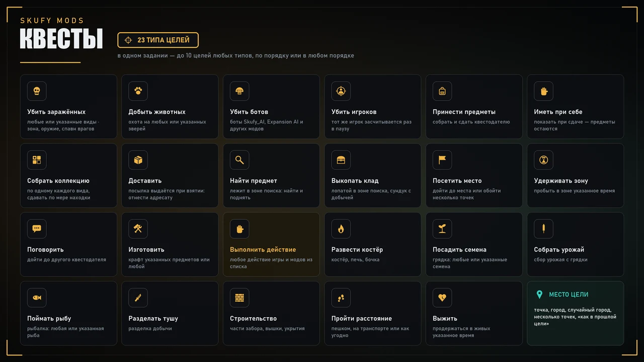This screenshot has height=362, width=644.
Task: Select the hand icon for Иметь при себе
Action: tap(544, 91)
